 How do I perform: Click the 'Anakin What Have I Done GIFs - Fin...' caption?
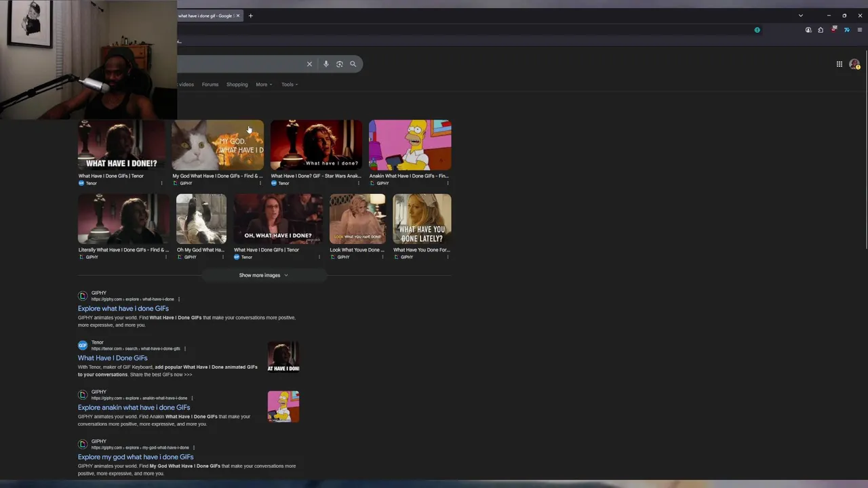(x=409, y=176)
